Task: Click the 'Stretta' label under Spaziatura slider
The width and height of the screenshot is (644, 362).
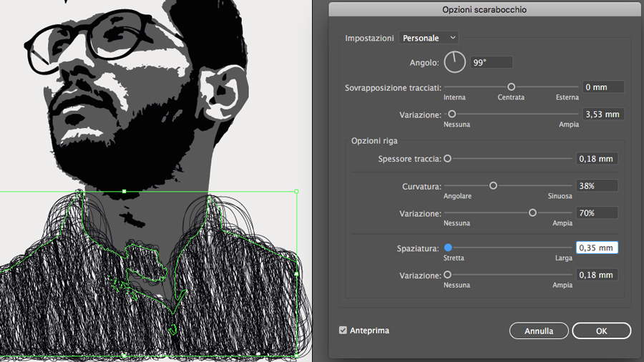Action: [454, 258]
